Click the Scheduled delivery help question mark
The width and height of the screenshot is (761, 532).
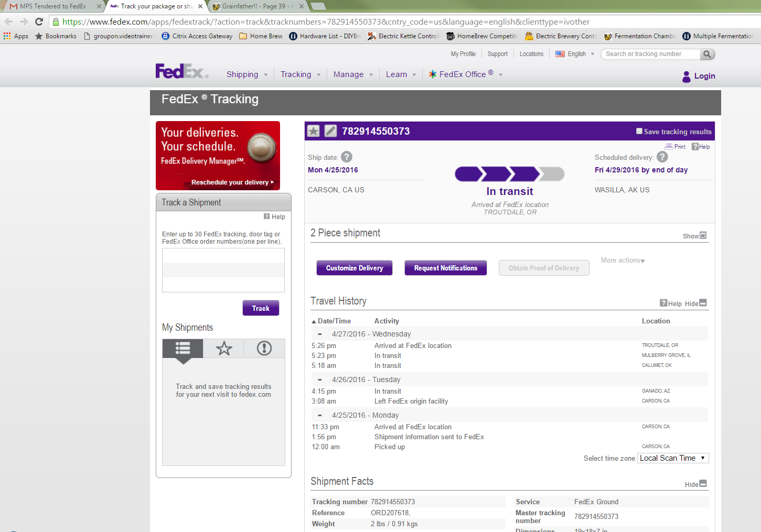[662, 157]
